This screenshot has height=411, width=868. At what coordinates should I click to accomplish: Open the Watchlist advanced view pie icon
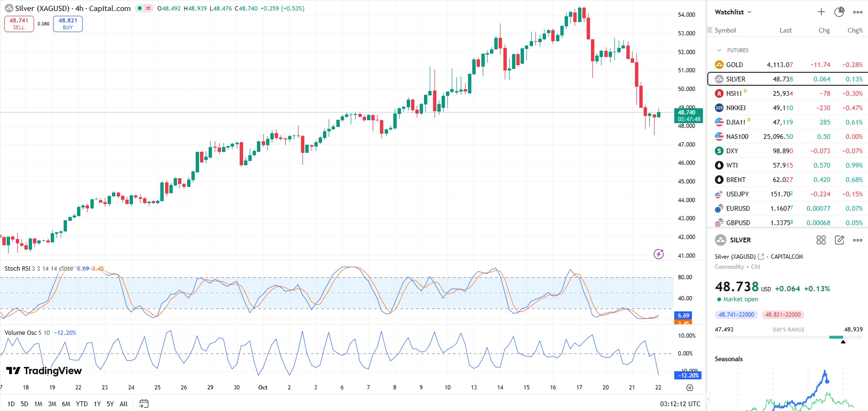tap(839, 12)
